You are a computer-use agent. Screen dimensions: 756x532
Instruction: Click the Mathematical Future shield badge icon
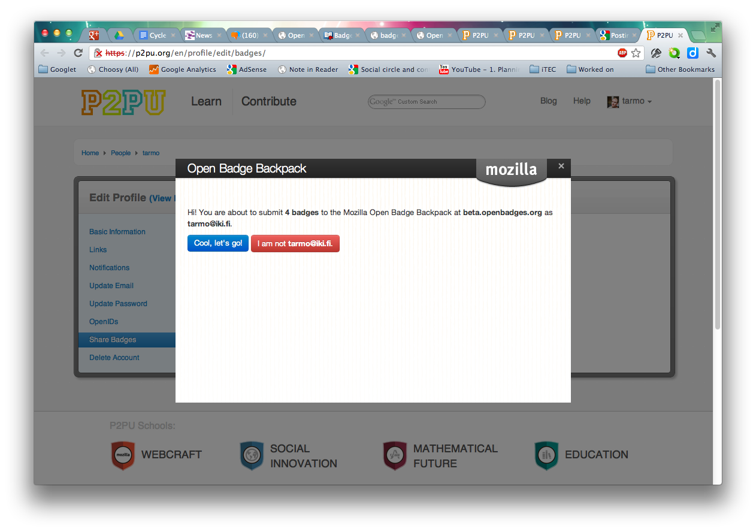[x=395, y=455]
